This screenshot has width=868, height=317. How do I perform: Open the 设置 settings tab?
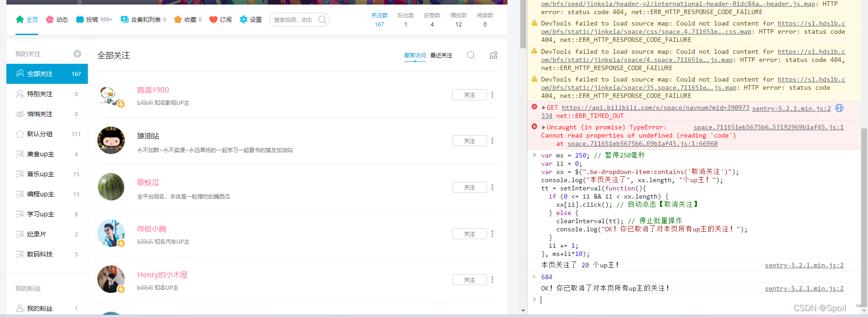(251, 20)
